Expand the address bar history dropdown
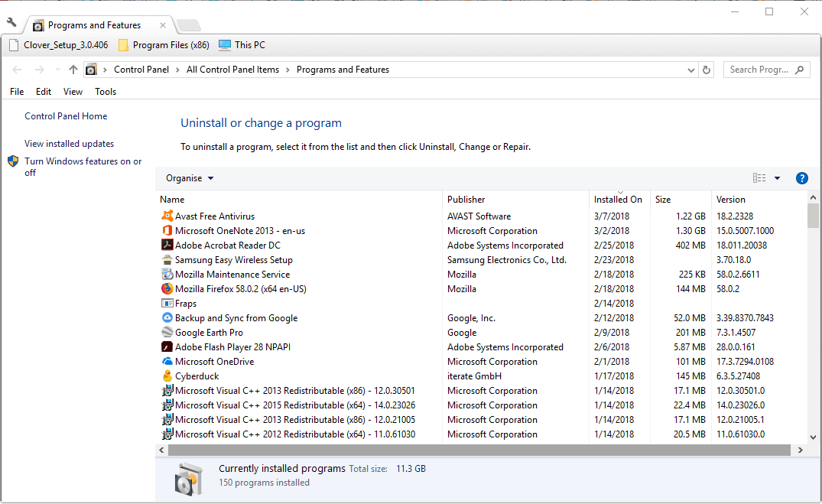Screen dimensions: 822x504 coord(691,70)
